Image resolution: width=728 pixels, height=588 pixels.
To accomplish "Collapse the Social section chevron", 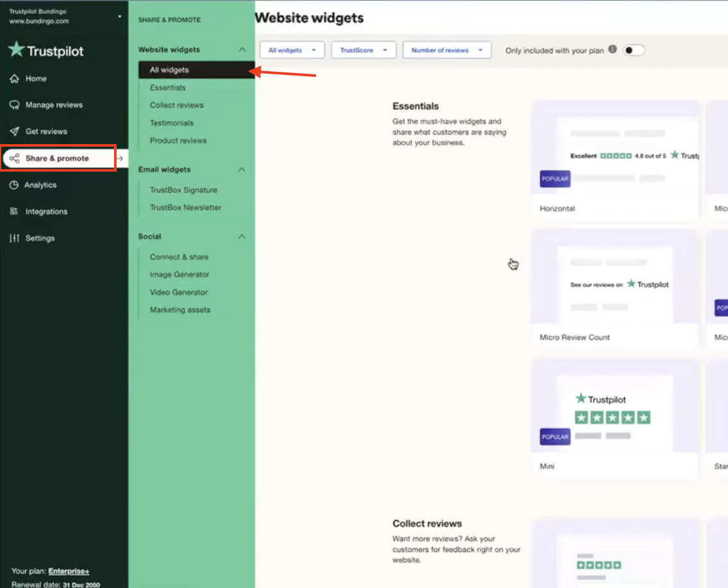I will pyautogui.click(x=242, y=236).
